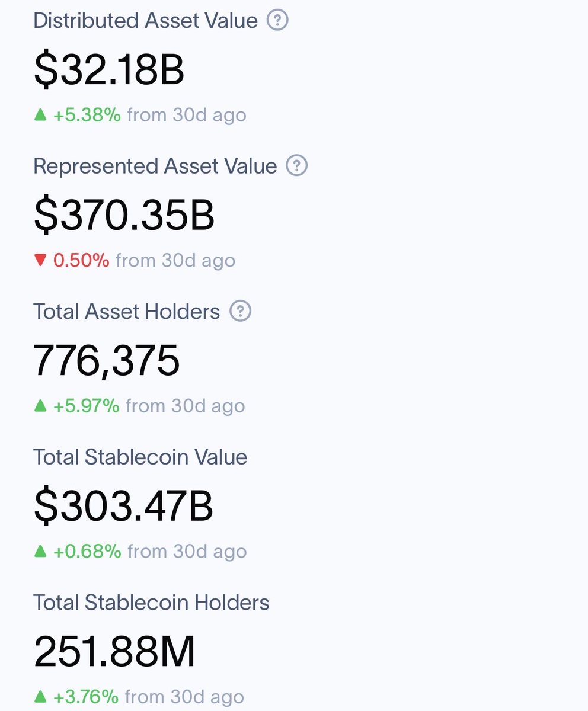Select the $32.18B distributed value figure
Image resolution: width=588 pixels, height=711 pixels.
point(109,69)
